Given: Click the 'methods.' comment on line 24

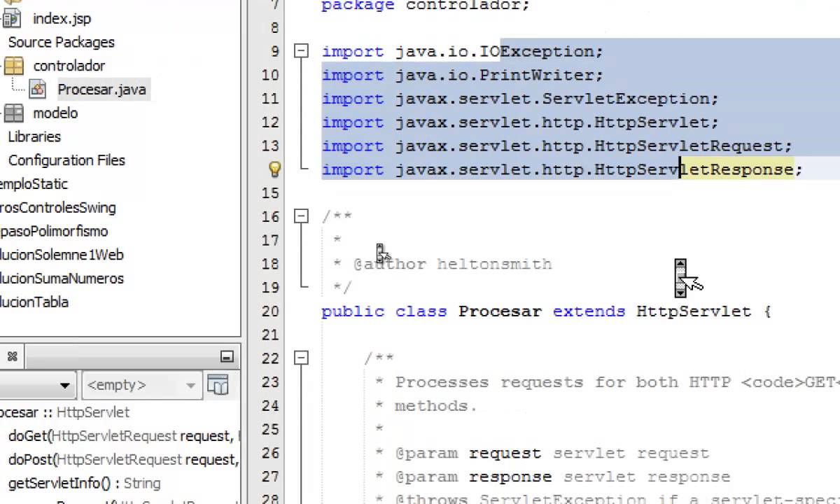Looking at the screenshot, I should click(435, 406).
